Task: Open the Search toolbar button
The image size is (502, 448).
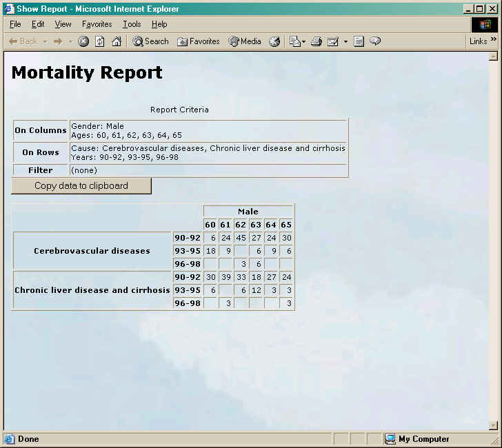Action: pyautogui.click(x=150, y=41)
